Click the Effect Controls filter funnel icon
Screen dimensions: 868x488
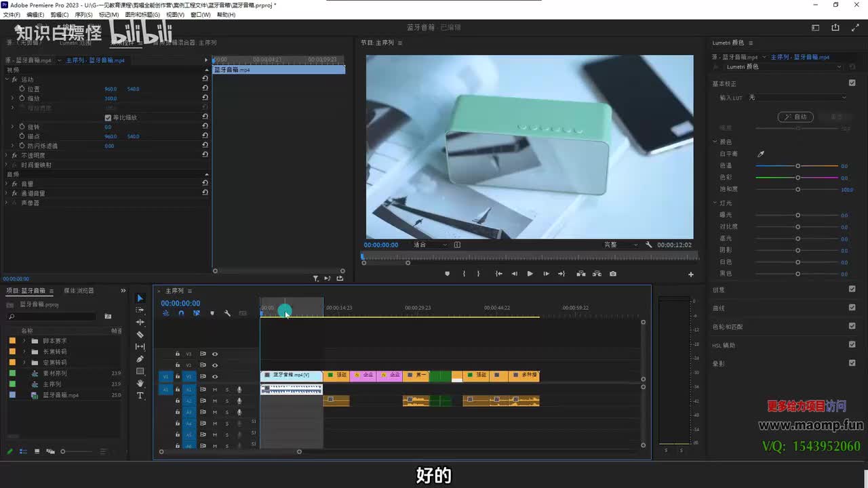315,279
